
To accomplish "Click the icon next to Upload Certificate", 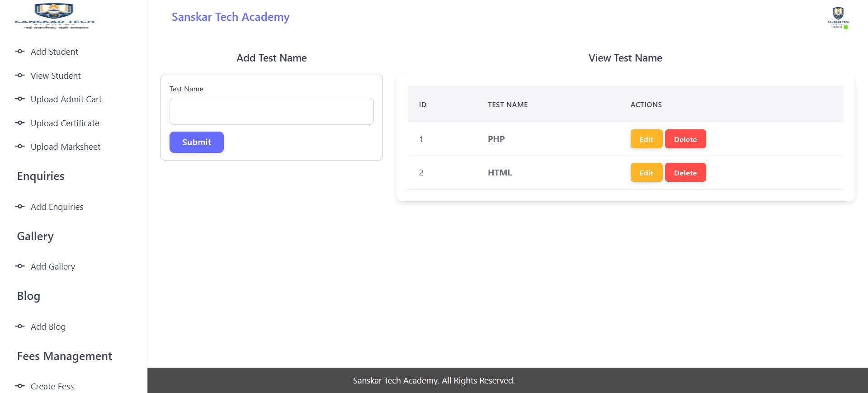I will click(x=20, y=123).
